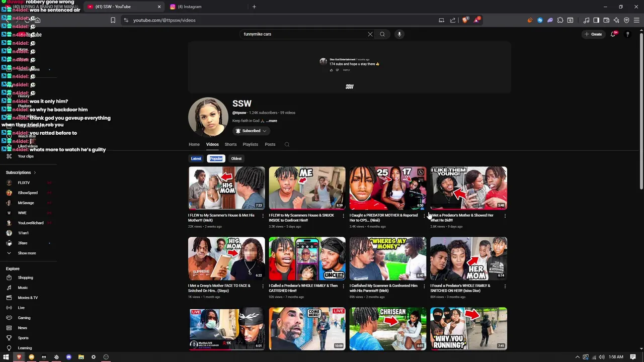644x362 pixels.
Task: Open the music note playlist icon
Action: [586, 20]
